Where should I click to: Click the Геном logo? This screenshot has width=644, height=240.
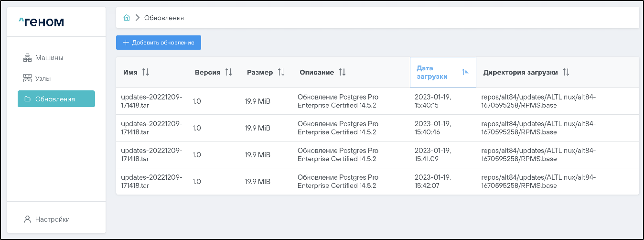pyautogui.click(x=41, y=22)
